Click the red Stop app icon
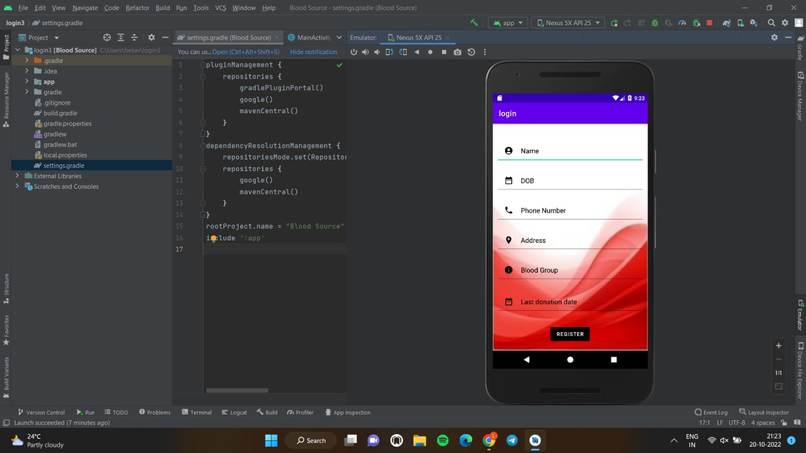 (709, 23)
